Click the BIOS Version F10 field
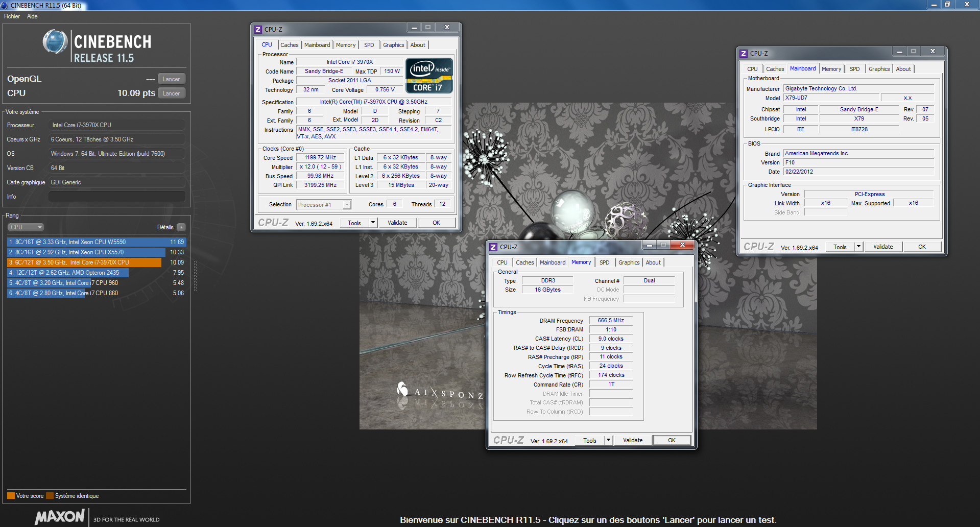Screen dimensions: 980x527 (858, 162)
